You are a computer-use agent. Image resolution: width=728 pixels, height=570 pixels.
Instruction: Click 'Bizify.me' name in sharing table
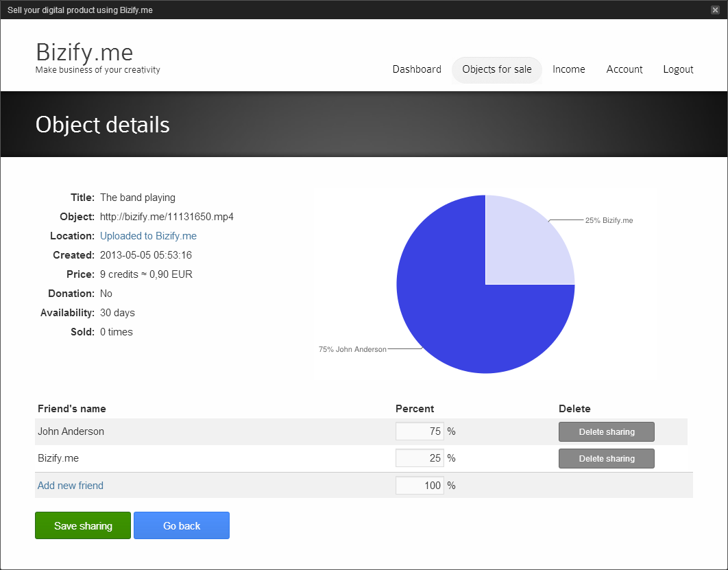(x=58, y=458)
